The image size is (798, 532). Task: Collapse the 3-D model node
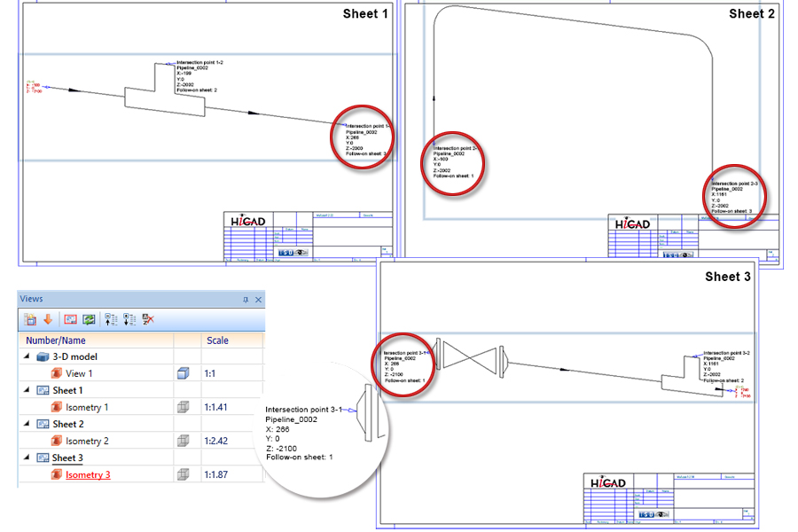tap(27, 356)
